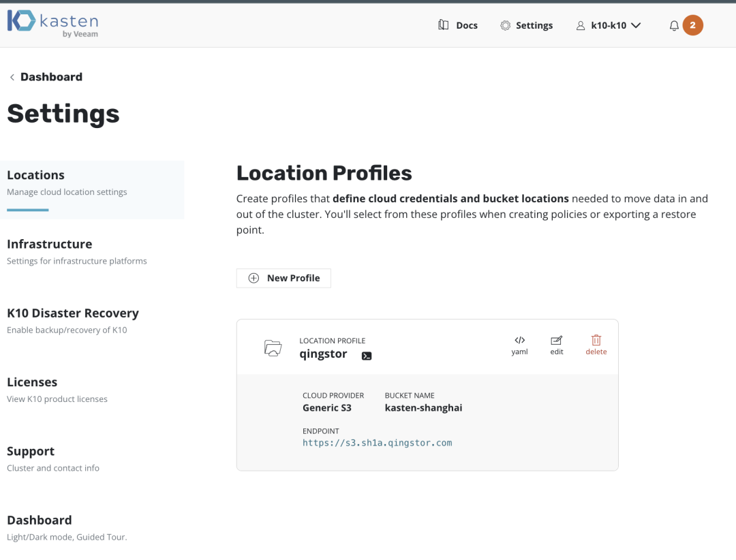
Task: Open the qingstor endpoint URL link
Action: (378, 443)
